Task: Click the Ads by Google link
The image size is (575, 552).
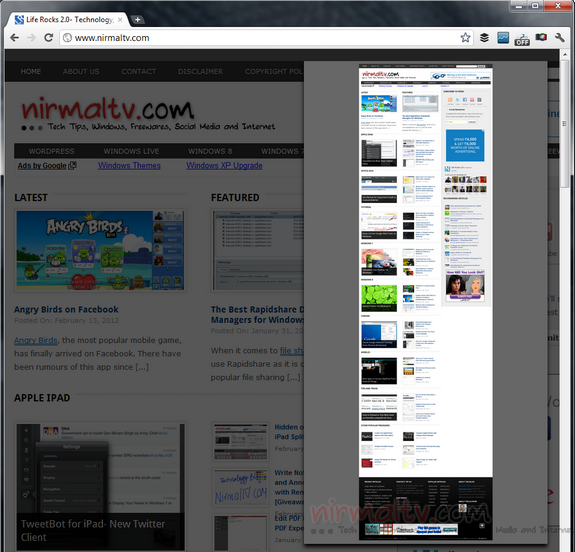Action: [47, 166]
